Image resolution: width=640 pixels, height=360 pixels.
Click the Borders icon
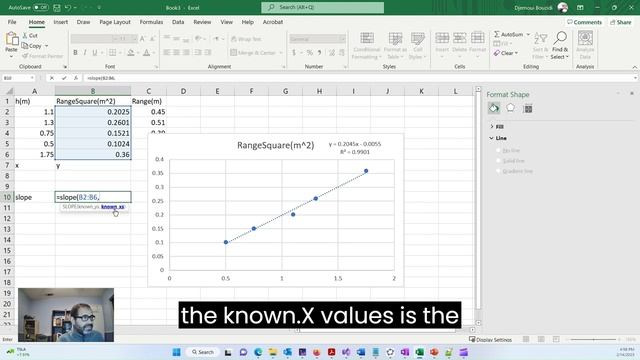[x=112, y=53]
